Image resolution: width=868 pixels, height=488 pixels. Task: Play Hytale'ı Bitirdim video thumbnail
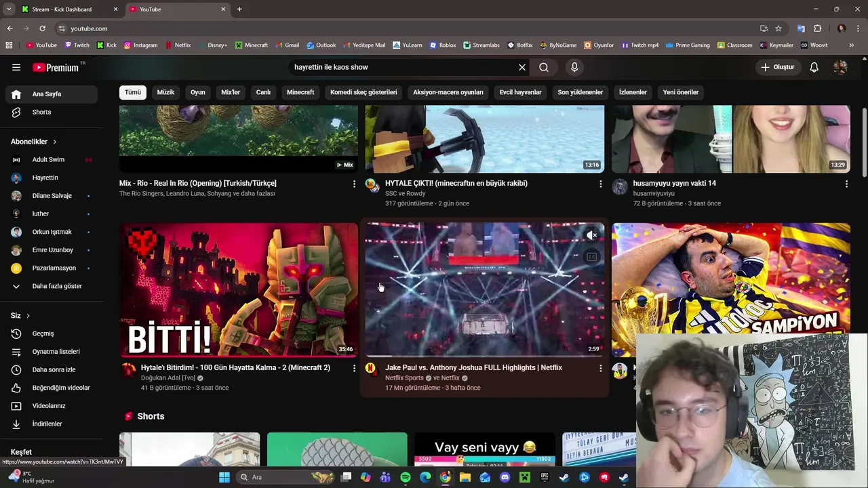point(239,290)
